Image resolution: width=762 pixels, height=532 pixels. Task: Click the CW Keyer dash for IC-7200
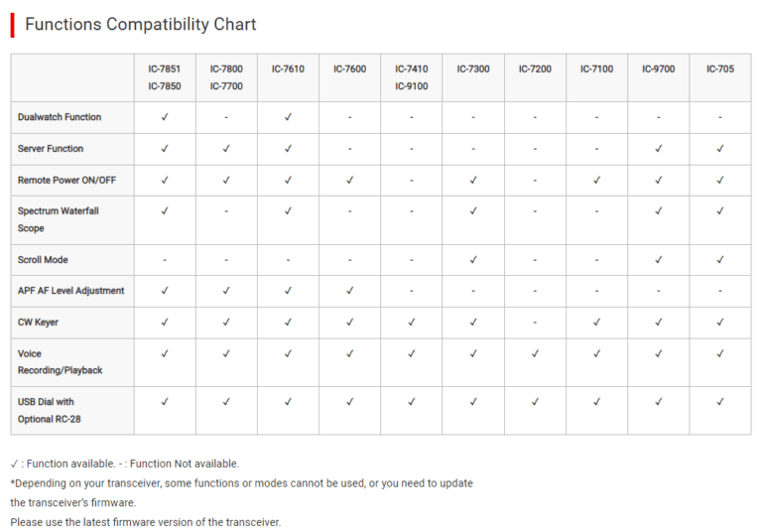[535, 323]
